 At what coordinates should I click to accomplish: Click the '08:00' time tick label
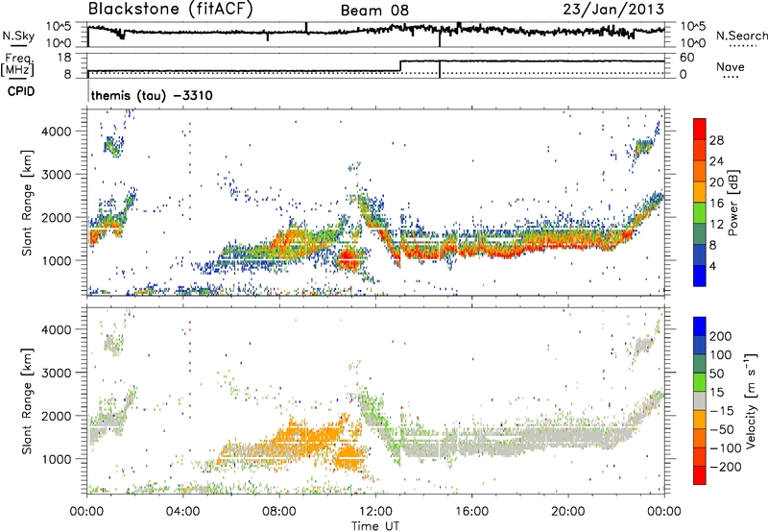click(279, 512)
